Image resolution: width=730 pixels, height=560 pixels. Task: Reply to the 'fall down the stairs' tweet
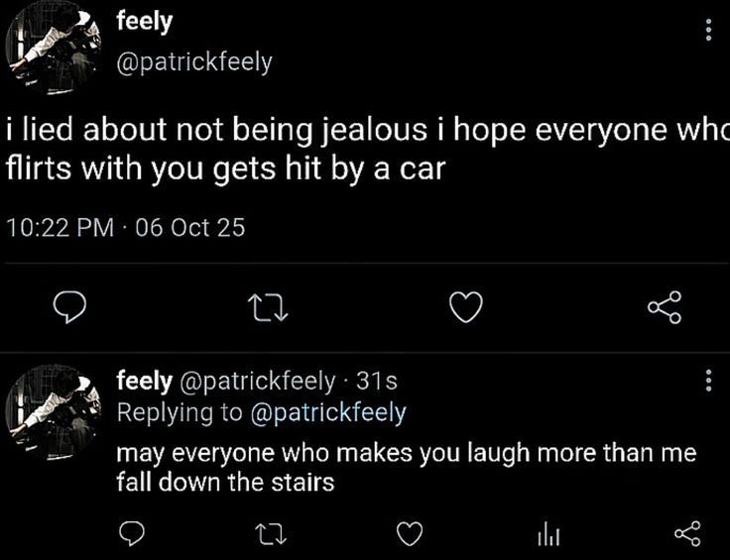pos(132,535)
